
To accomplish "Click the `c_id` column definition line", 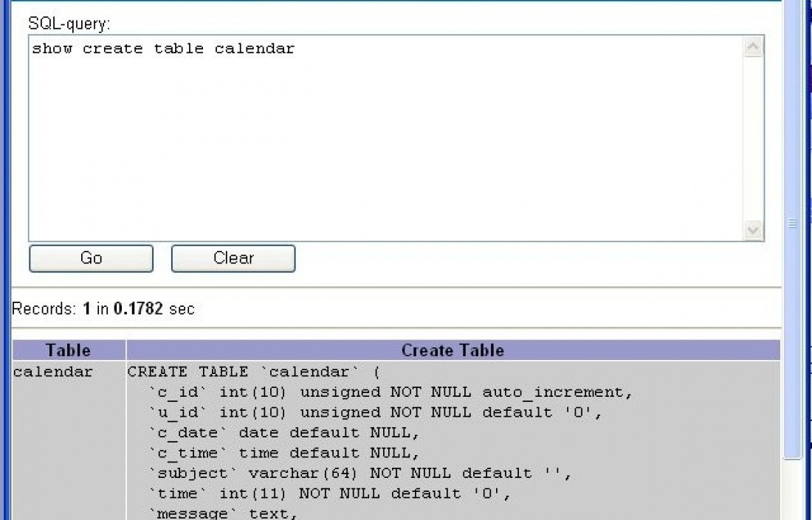I will tap(390, 392).
